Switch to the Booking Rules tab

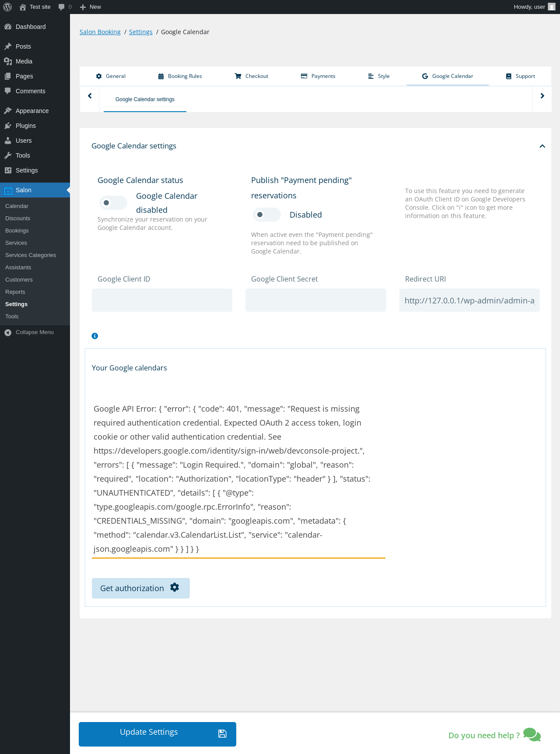pyautogui.click(x=180, y=76)
